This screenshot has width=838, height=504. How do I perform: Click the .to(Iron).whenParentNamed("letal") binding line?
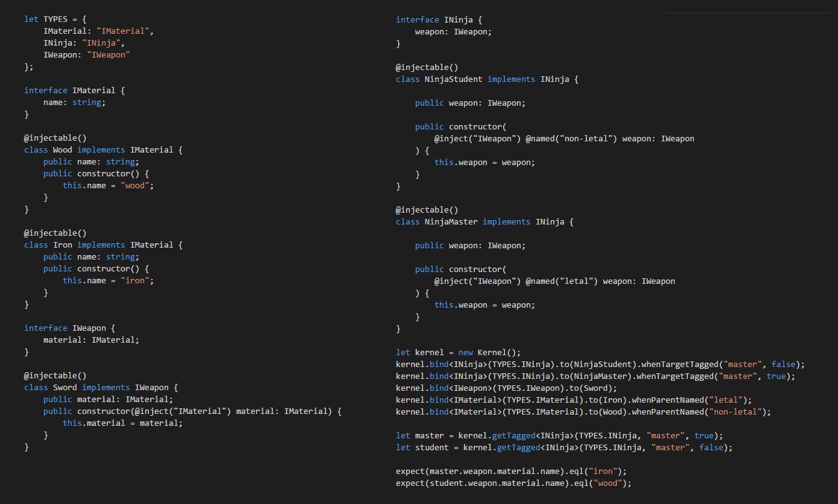click(575, 400)
